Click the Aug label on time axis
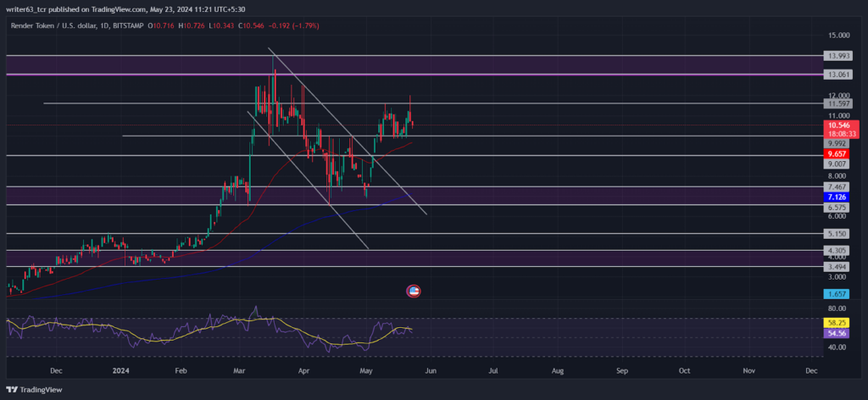The image size is (868, 400). coord(558,370)
